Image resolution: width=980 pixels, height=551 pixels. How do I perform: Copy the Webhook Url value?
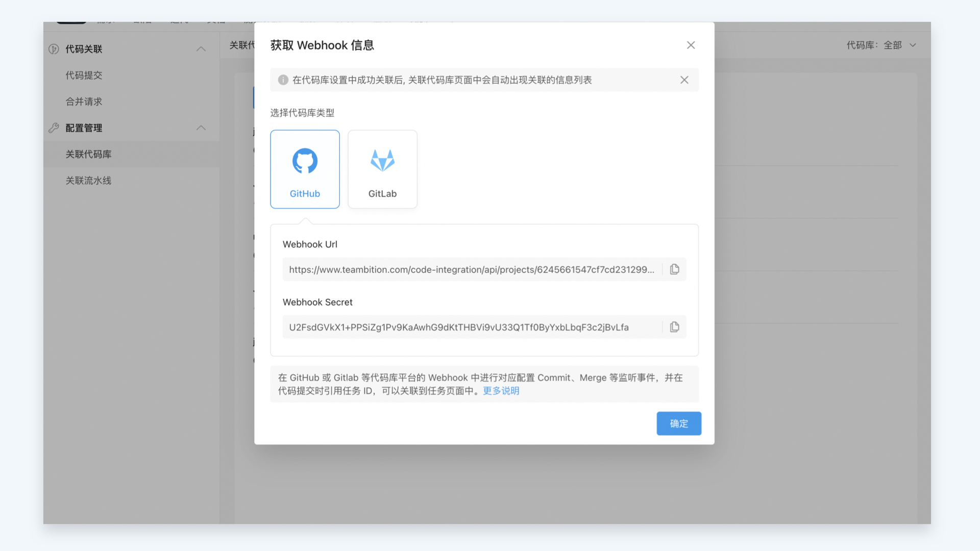674,269
